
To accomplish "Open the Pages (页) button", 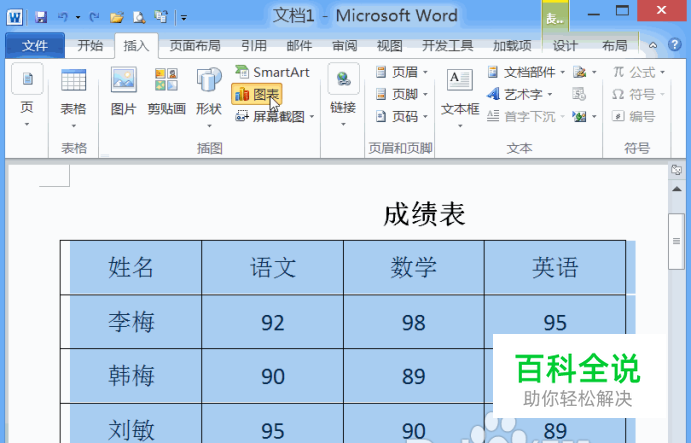I will click(x=27, y=96).
